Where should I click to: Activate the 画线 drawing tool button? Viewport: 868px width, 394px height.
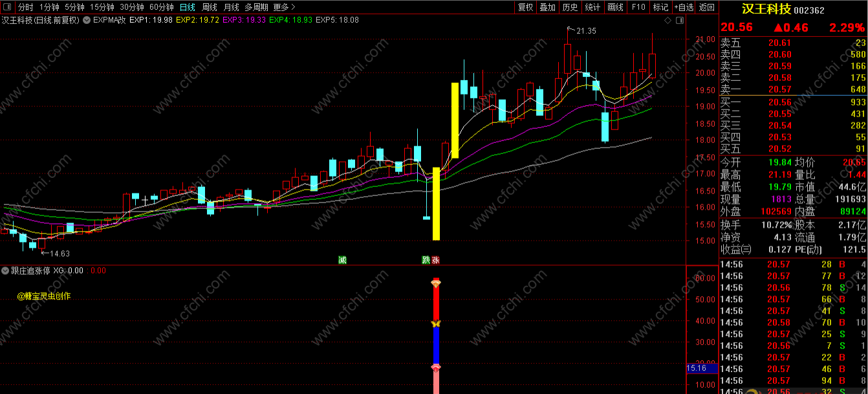(x=615, y=7)
